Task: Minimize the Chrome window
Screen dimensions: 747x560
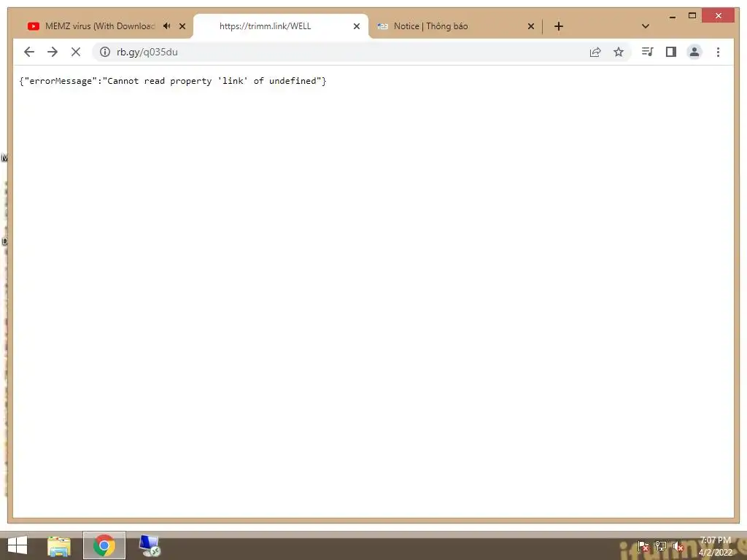Action: (x=673, y=16)
